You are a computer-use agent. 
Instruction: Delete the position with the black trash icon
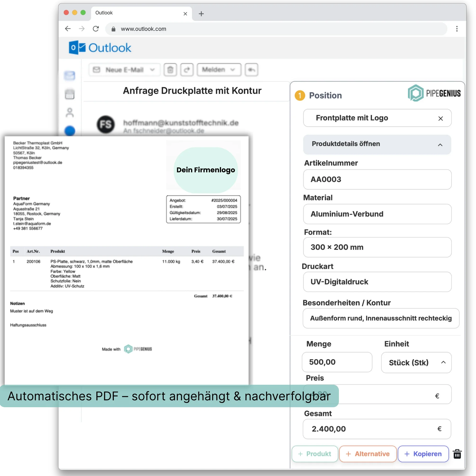tap(457, 454)
